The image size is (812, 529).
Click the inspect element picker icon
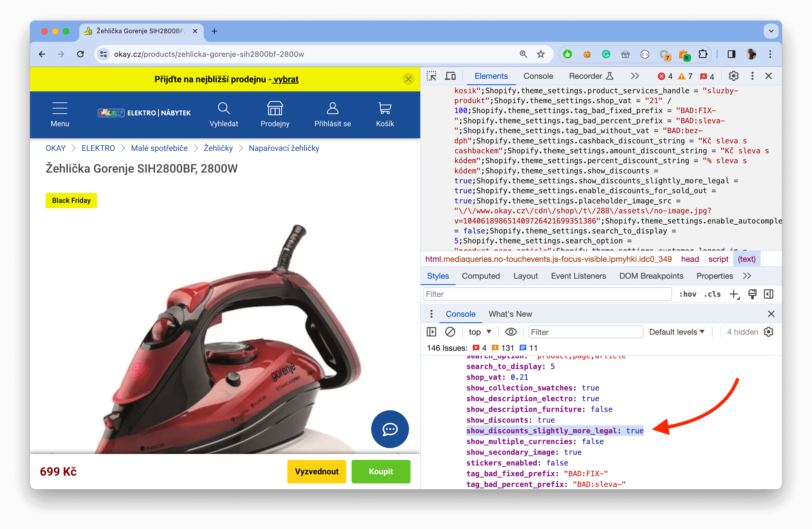pyautogui.click(x=431, y=76)
